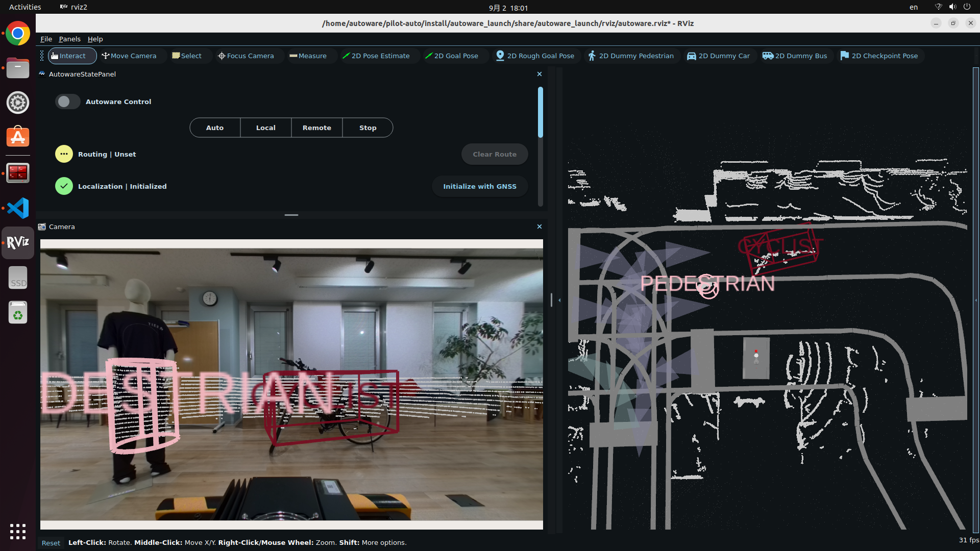This screenshot has width=980, height=551.
Task: Click the AutowareStatePanel vertical scrollbar
Action: [541, 112]
